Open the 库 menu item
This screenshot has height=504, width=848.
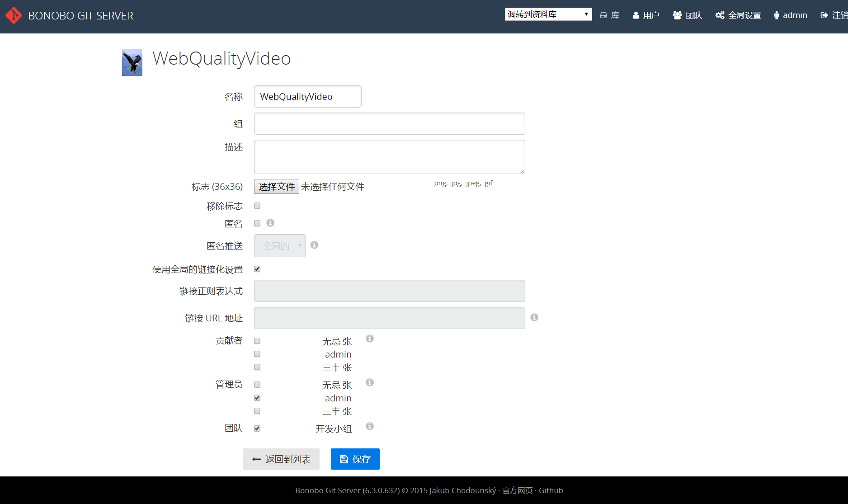[x=609, y=15]
